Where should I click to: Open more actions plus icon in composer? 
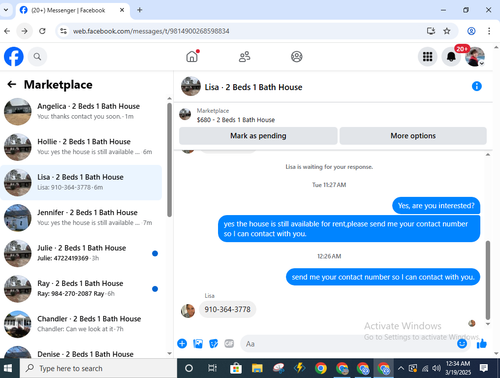(x=182, y=343)
